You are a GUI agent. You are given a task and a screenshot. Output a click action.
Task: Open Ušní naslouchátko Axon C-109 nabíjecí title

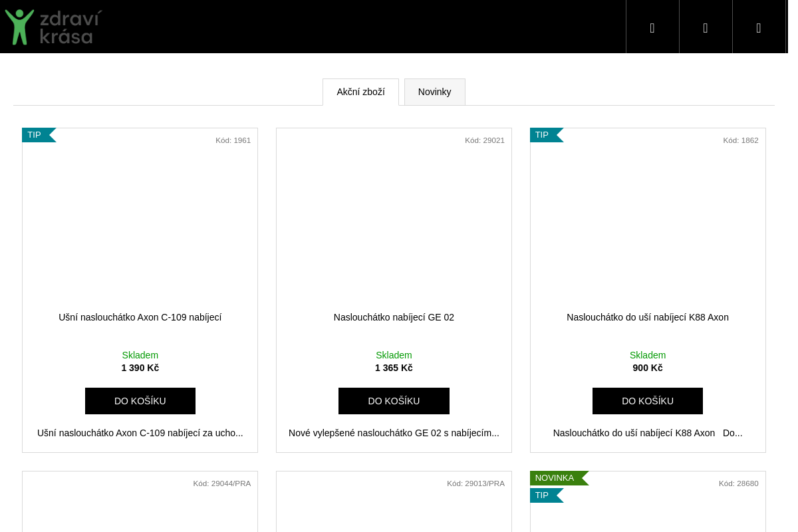tap(140, 317)
